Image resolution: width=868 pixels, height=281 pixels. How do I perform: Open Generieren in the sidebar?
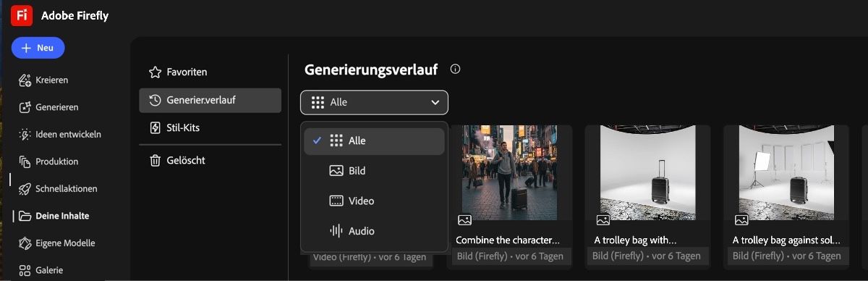(48, 107)
